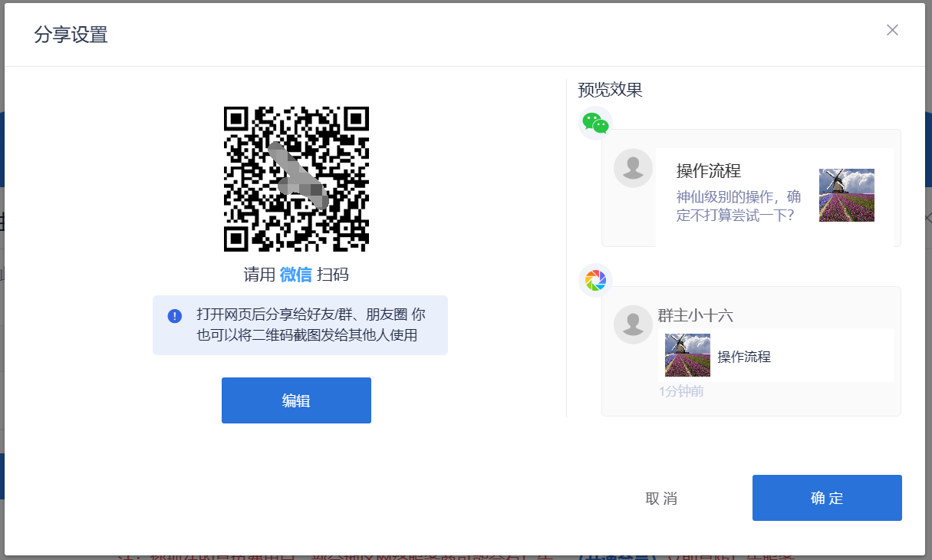
Task: Click the 预览效果 heading
Action: (x=610, y=90)
